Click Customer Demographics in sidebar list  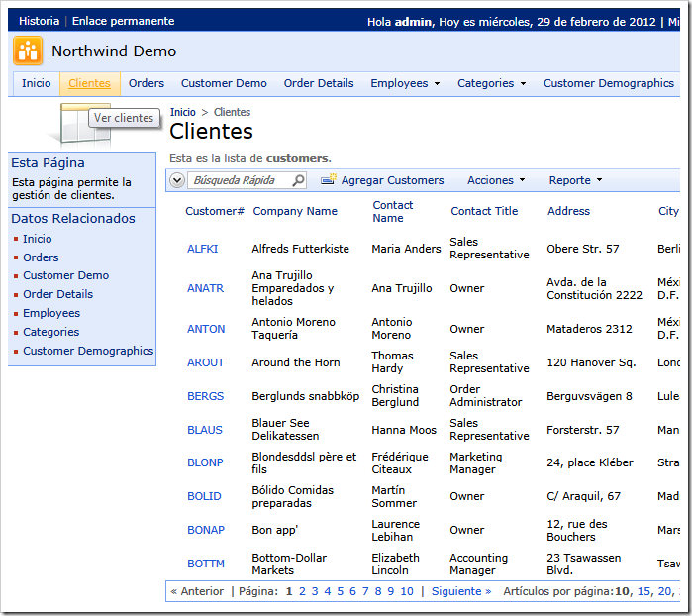tap(88, 351)
